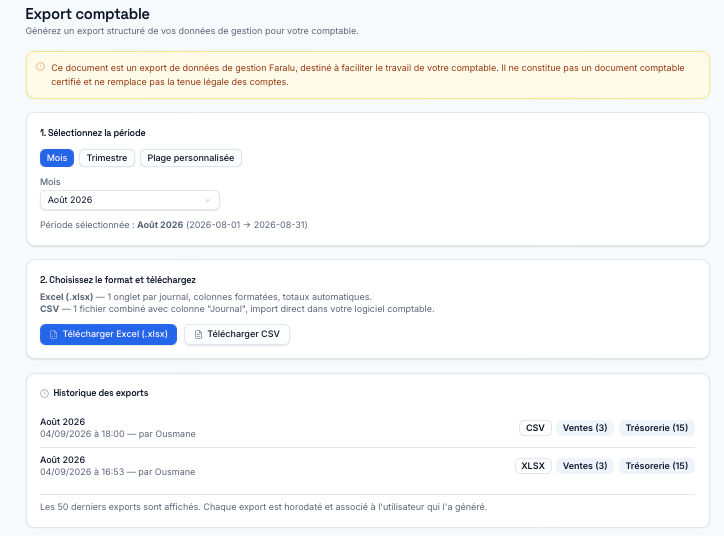
Task: Open the Août 2026 month dropdown
Action: point(130,200)
